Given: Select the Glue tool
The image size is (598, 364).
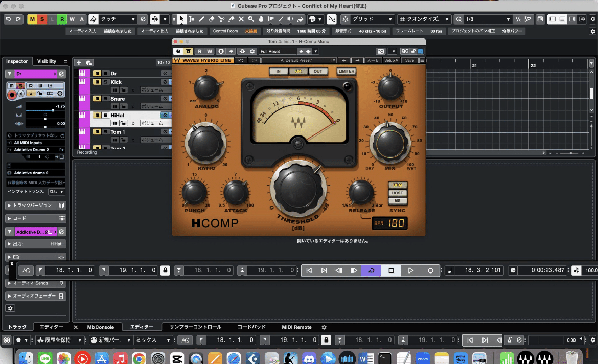Looking at the screenshot, I should coord(231,19).
